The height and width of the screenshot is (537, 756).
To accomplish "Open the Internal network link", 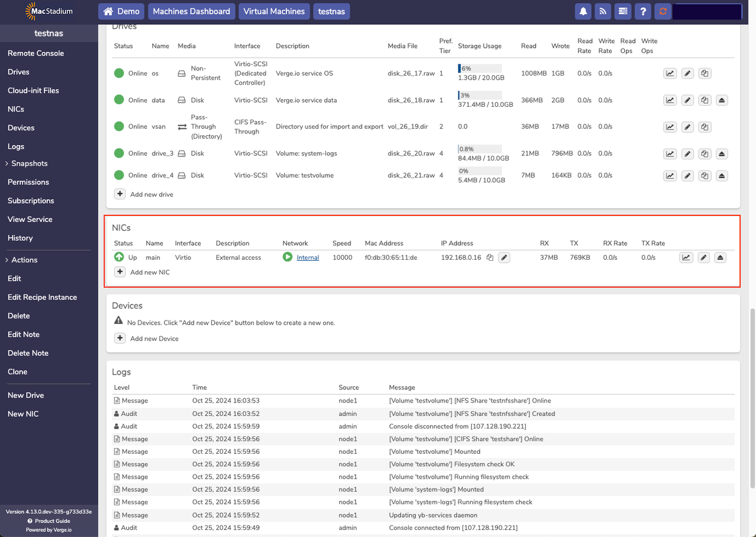I will (308, 258).
